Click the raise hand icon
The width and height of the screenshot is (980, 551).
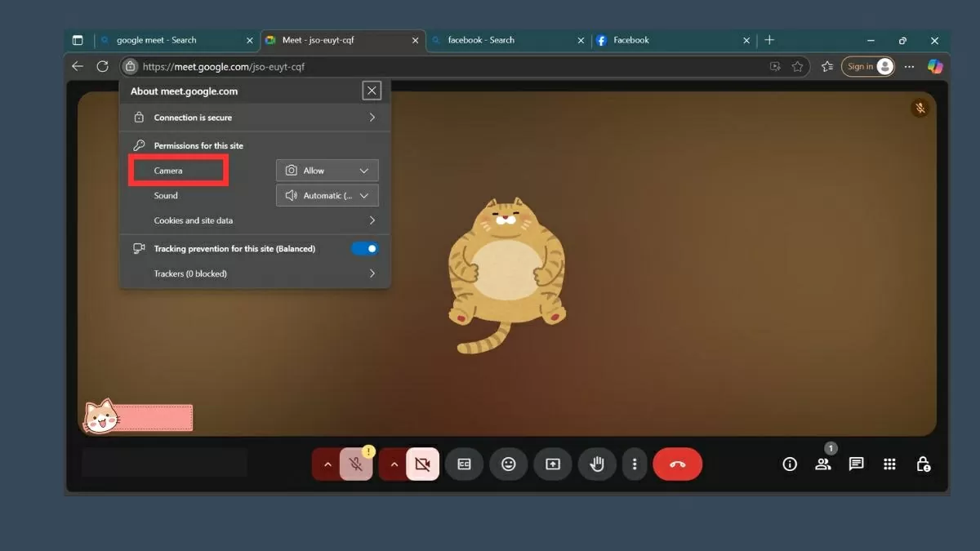(597, 464)
